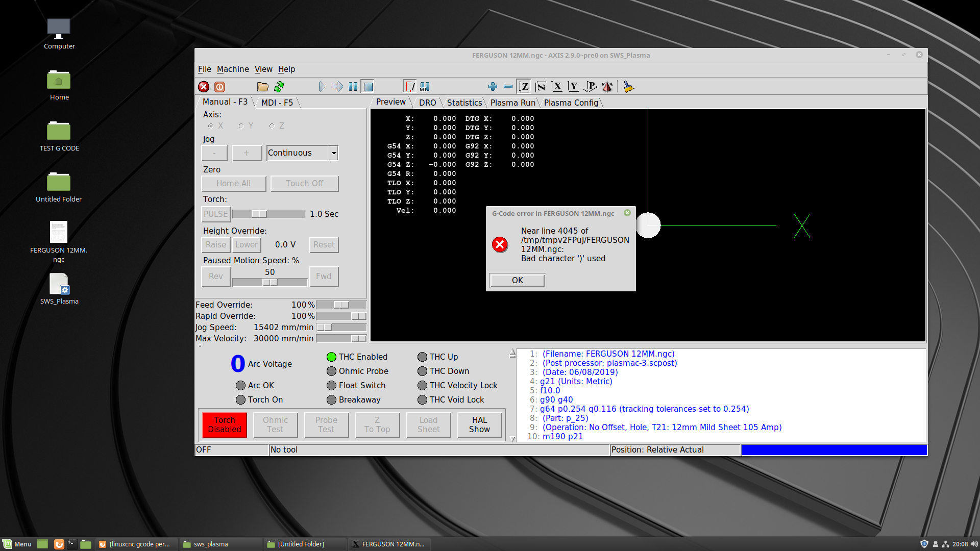Close the G-Code error dialog

click(x=627, y=213)
